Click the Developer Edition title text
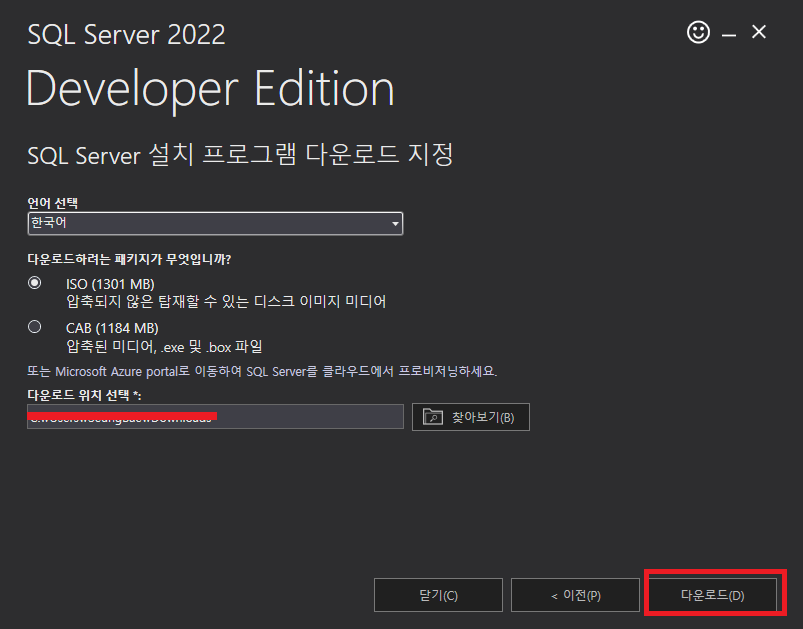Screen dimensions: 803x629 point(210,90)
